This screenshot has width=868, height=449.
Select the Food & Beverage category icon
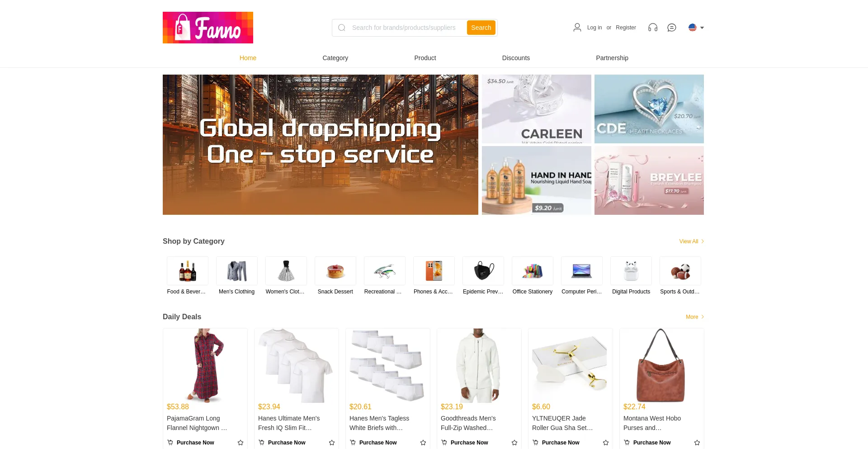(x=188, y=271)
